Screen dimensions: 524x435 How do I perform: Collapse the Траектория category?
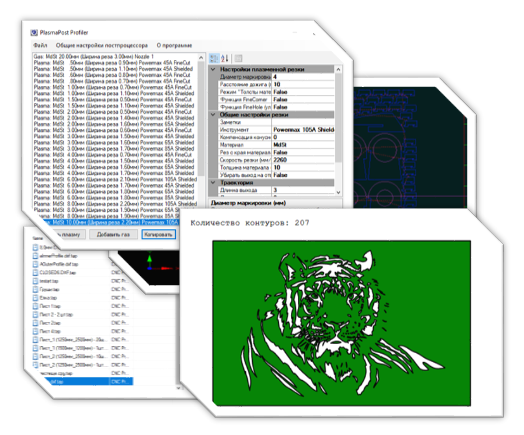coord(213,182)
